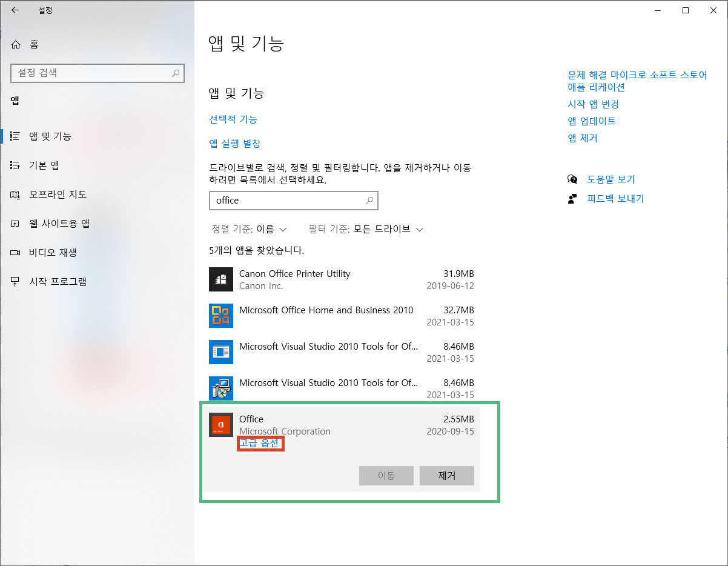
Task: Maximize the 설정 window
Action: click(686, 10)
